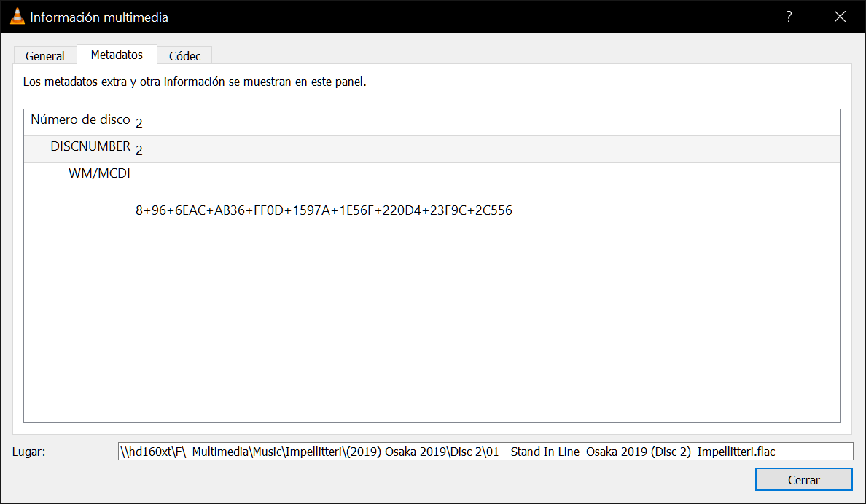
Task: Click the "Información multimedia" window title text
Action: pyautogui.click(x=99, y=17)
